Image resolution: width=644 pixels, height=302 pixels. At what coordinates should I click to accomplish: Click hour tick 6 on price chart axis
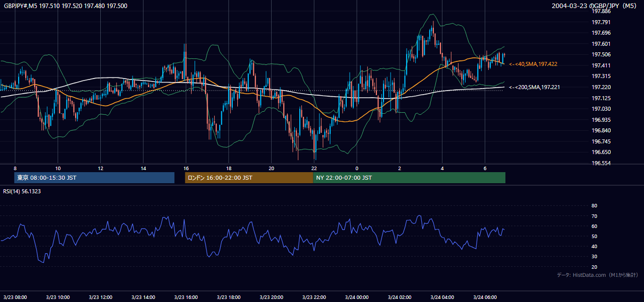click(x=485, y=168)
